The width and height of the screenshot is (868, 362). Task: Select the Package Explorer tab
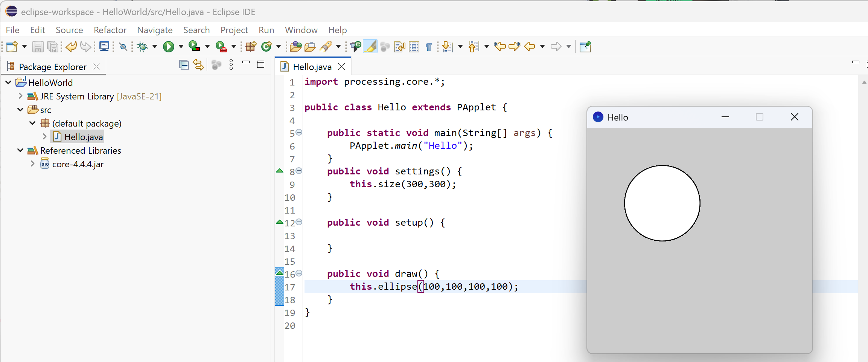[x=53, y=67]
